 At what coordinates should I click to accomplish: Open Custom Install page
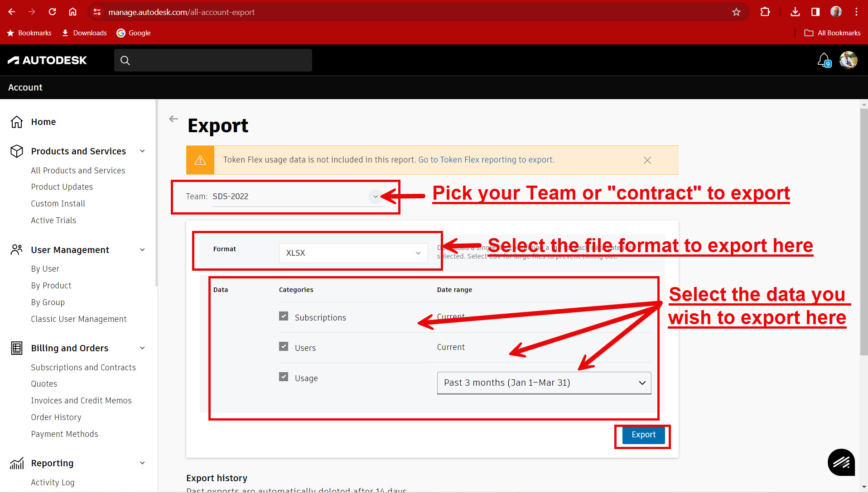click(x=58, y=204)
